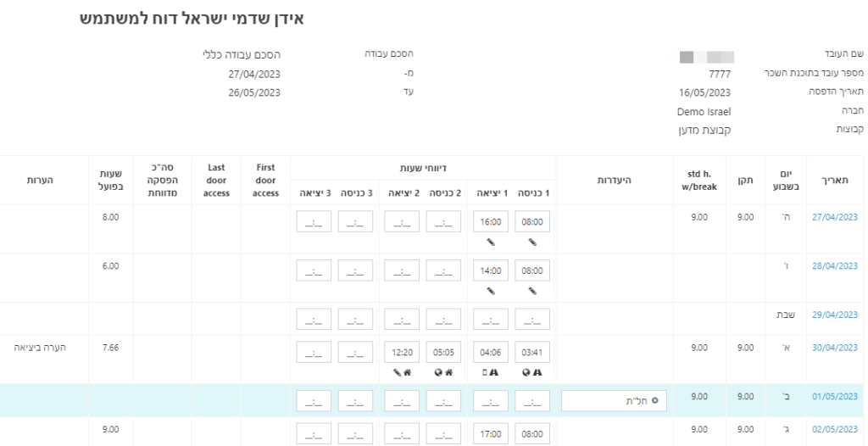868x446 pixels.
Task: Click the 8.00 actual hours on 27/04/2023
Action: [x=111, y=217]
